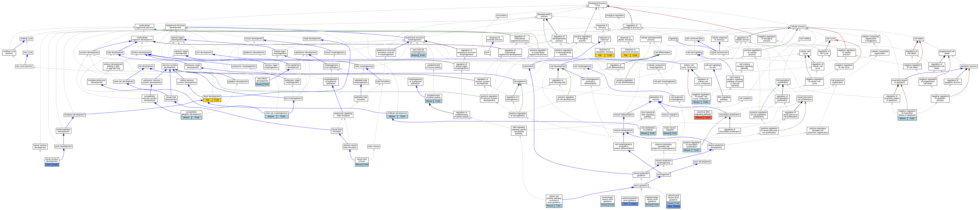980x210 pixels.
Task: Click the 'nervous system development' node
Action: 170,66
